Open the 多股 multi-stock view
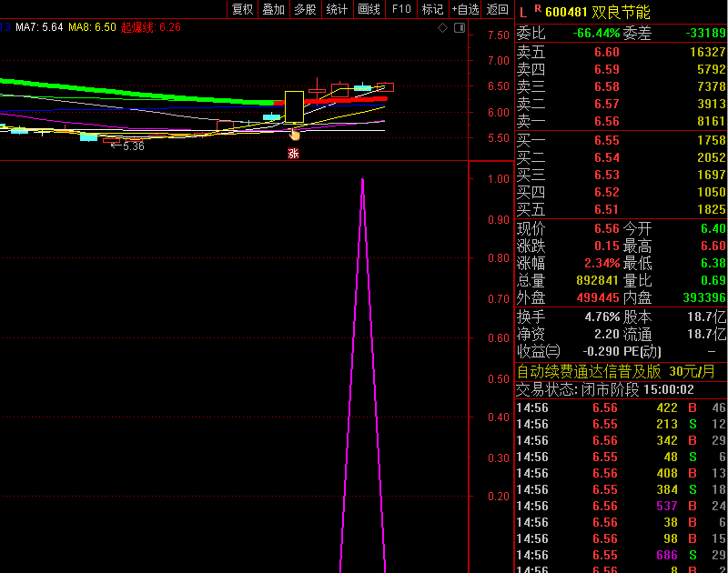Screen dimensions: 728x573 pyautogui.click(x=305, y=9)
